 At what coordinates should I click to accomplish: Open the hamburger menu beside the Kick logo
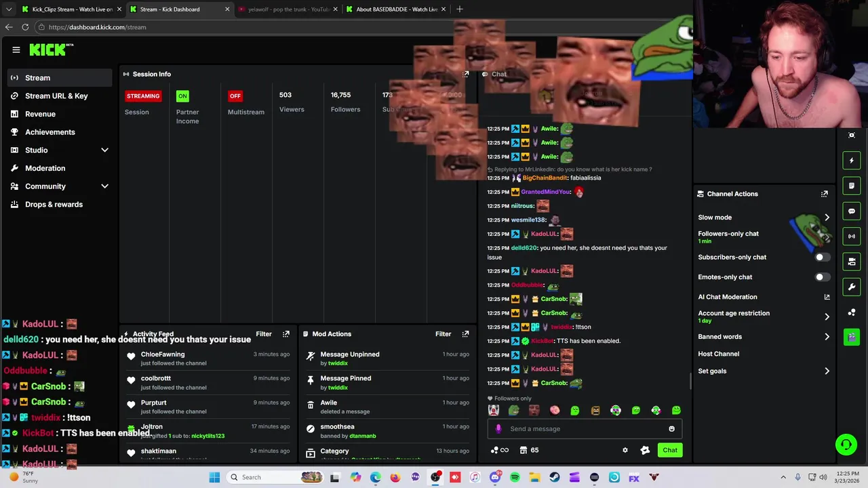16,49
